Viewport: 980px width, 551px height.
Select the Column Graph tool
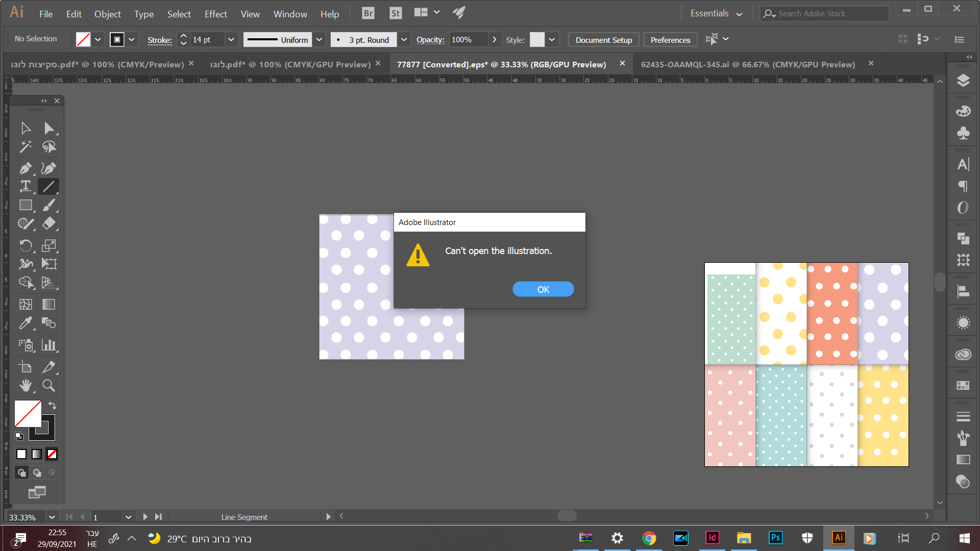[x=48, y=345]
